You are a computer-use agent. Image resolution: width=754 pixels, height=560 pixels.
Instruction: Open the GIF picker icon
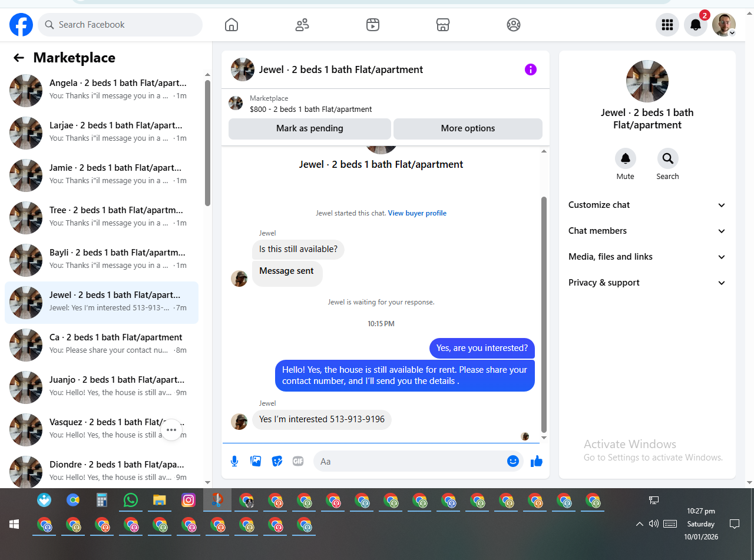[x=298, y=461]
